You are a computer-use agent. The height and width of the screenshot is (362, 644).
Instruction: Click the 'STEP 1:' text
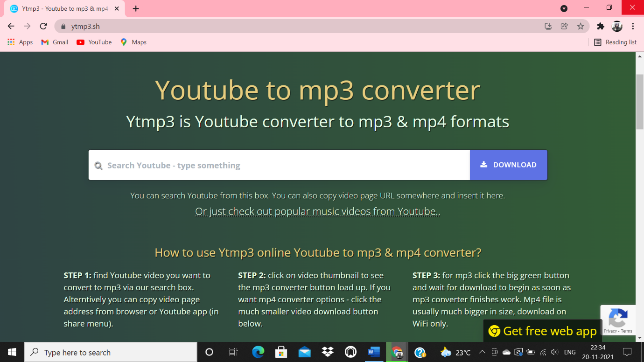point(77,275)
